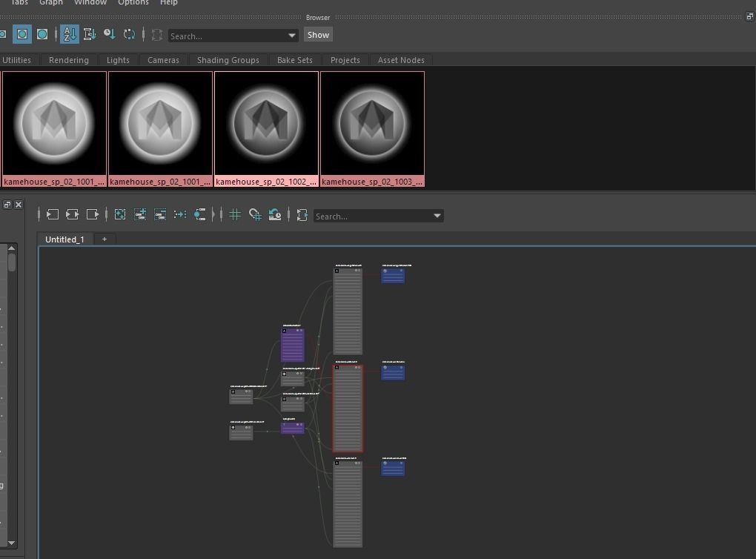Sort Browser items by time

point(110,35)
